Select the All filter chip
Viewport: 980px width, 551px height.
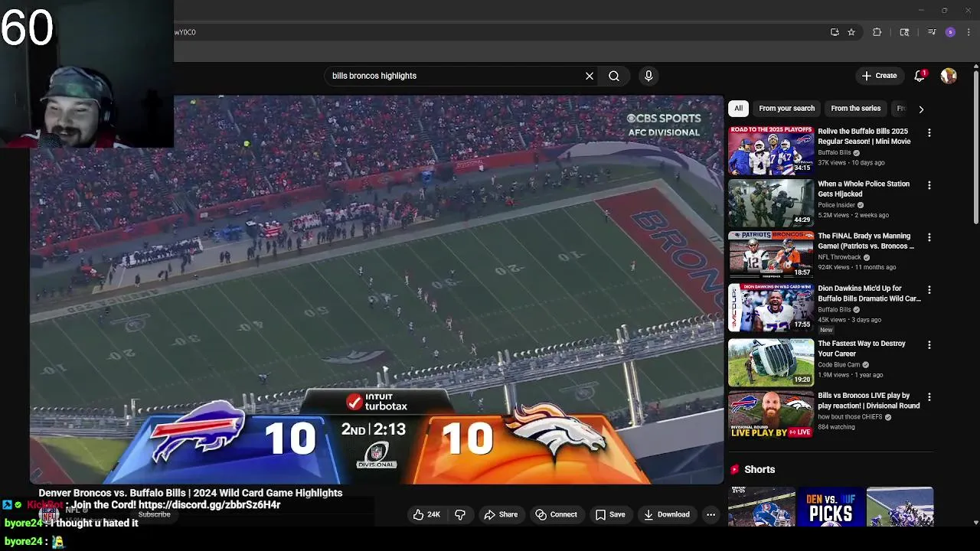(739, 109)
